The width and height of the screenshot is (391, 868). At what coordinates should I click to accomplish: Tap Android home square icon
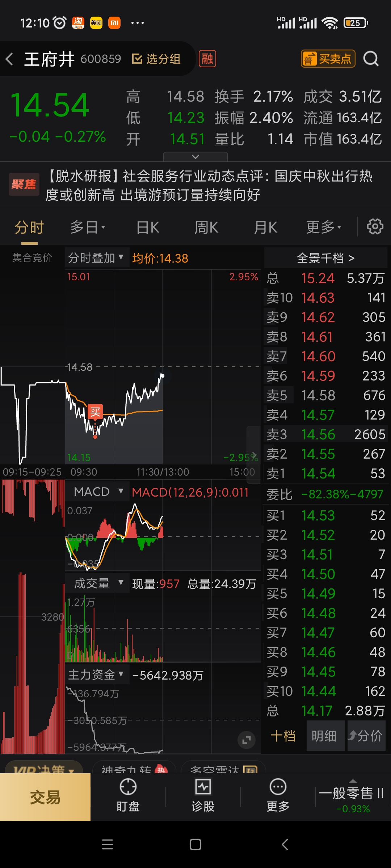pos(195,844)
